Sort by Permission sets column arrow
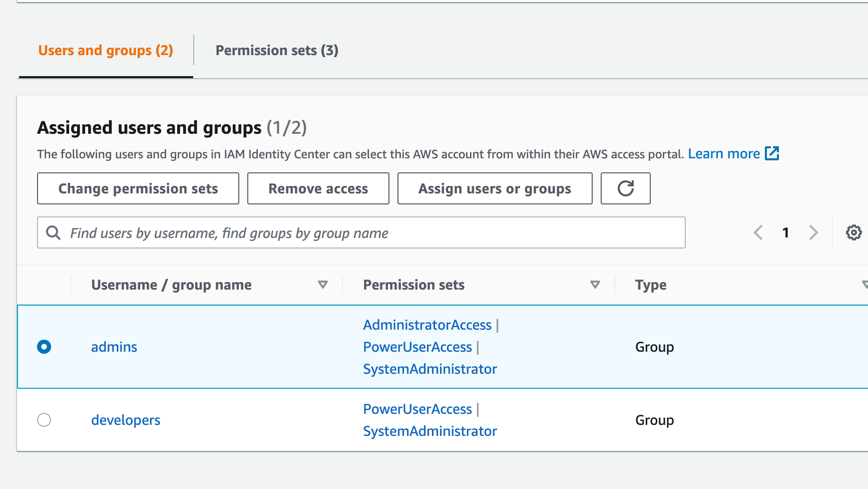The image size is (868, 489). point(595,285)
